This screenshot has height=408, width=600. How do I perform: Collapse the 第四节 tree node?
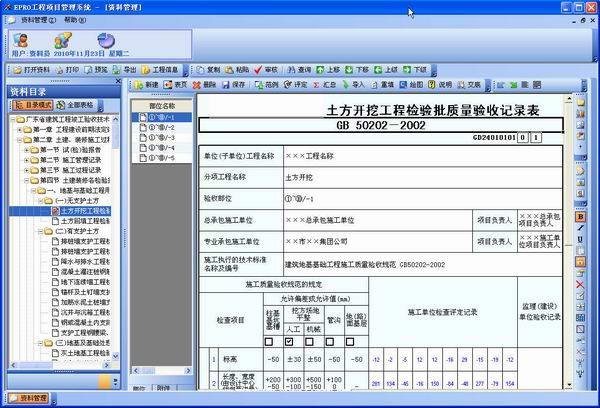pyautogui.click(x=26, y=180)
